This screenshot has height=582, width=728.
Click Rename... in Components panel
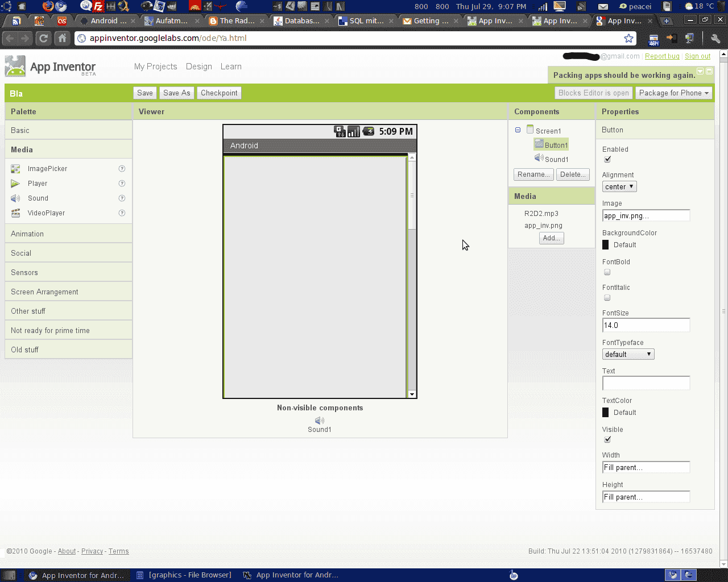pyautogui.click(x=533, y=174)
